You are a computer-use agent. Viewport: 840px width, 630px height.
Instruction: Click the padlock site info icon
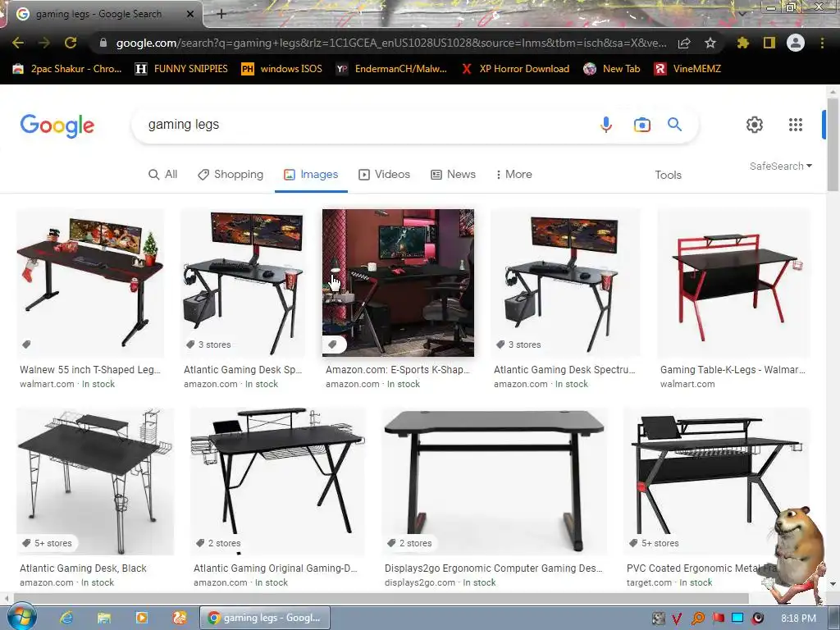click(x=103, y=43)
